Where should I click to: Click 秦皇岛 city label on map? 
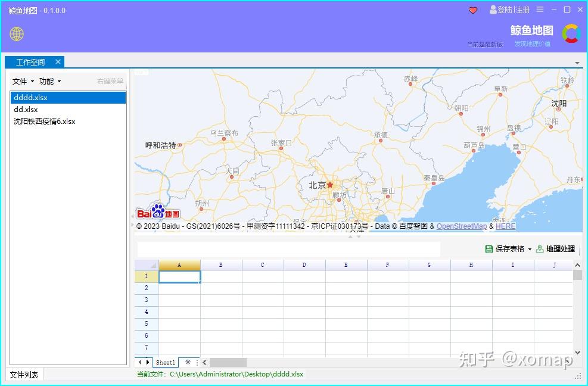(434, 178)
